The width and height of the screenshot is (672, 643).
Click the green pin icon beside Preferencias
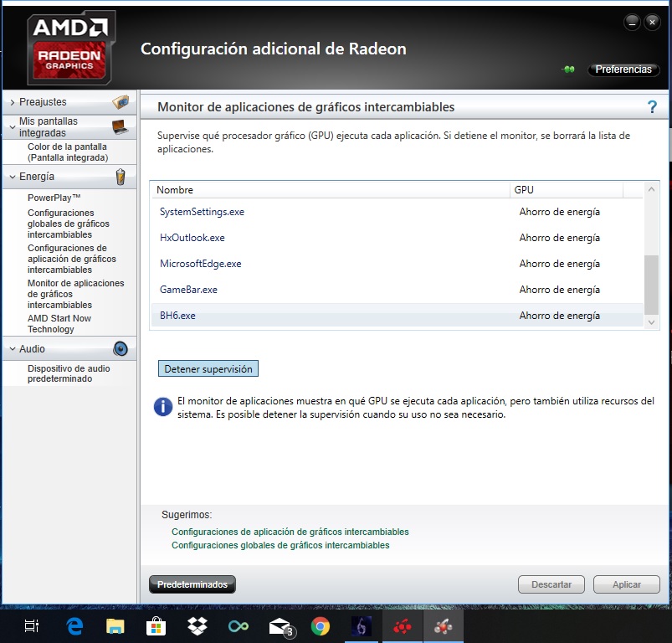[x=568, y=69]
